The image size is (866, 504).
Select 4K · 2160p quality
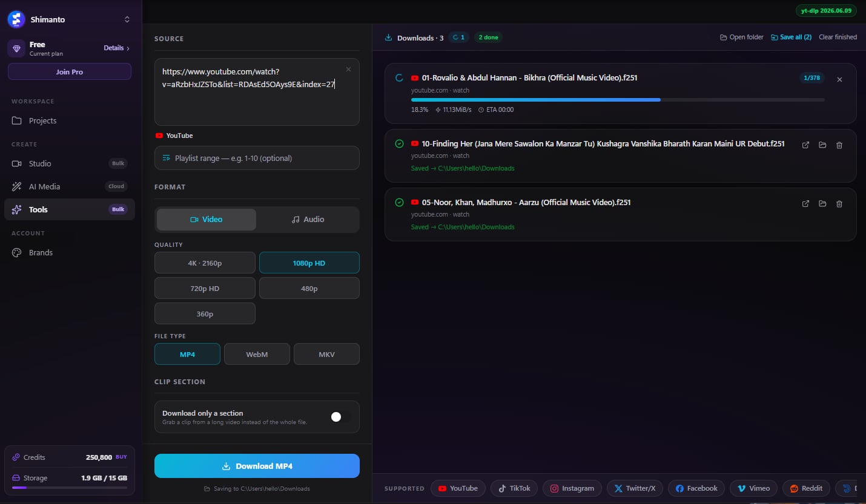tap(205, 263)
